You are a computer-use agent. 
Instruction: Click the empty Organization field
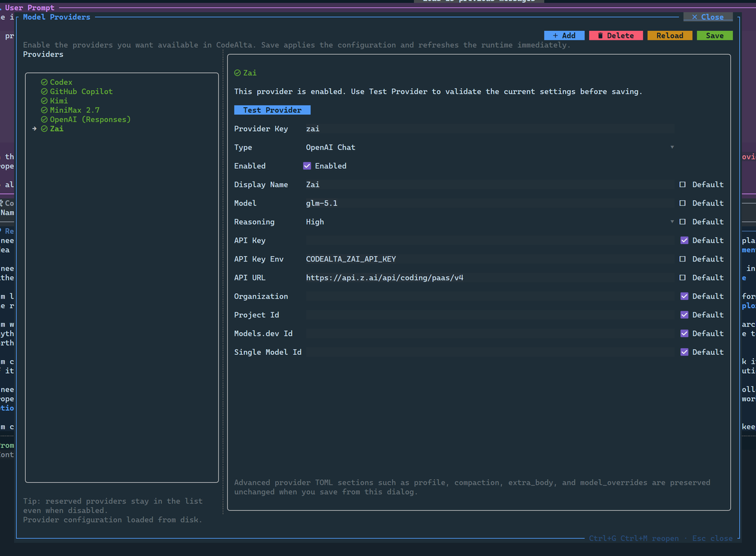[490, 296]
